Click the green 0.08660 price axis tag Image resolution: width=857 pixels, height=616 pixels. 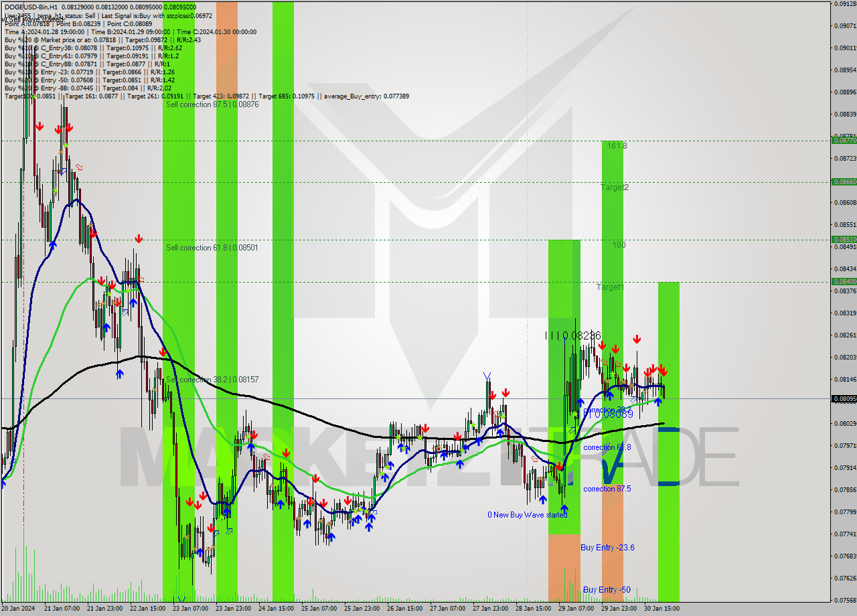(x=844, y=182)
